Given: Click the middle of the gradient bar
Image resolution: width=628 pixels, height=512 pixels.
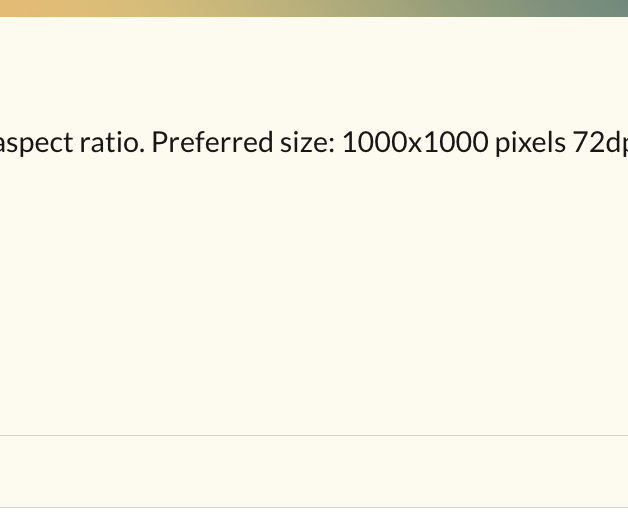Looking at the screenshot, I should (314, 8).
